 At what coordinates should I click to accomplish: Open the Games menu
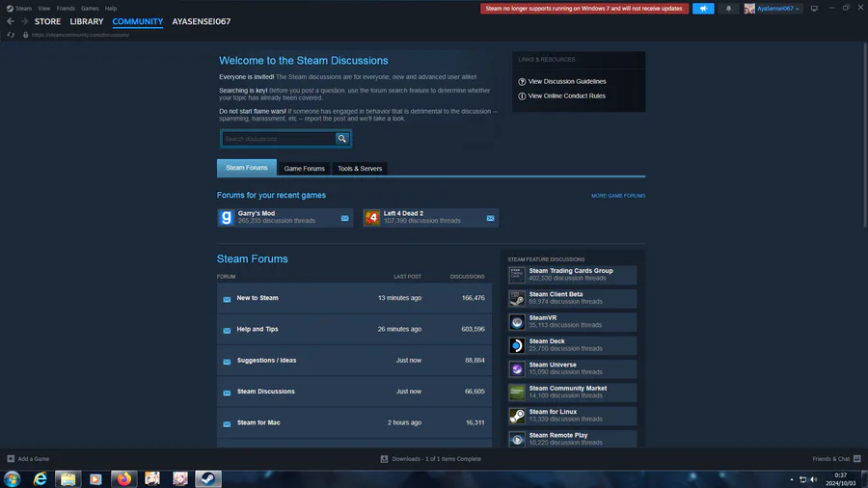90,9
